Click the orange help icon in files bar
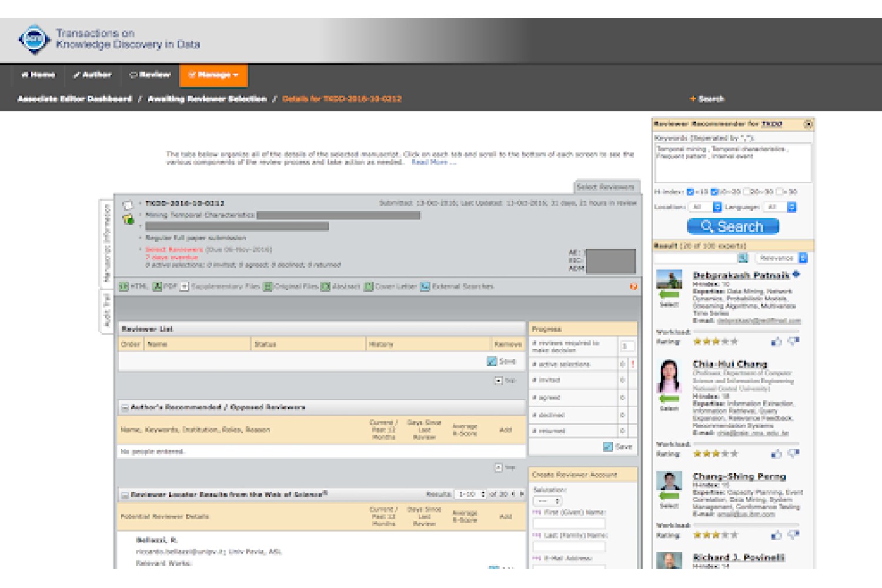Viewport: 882px width, 588px height. pos(633,286)
